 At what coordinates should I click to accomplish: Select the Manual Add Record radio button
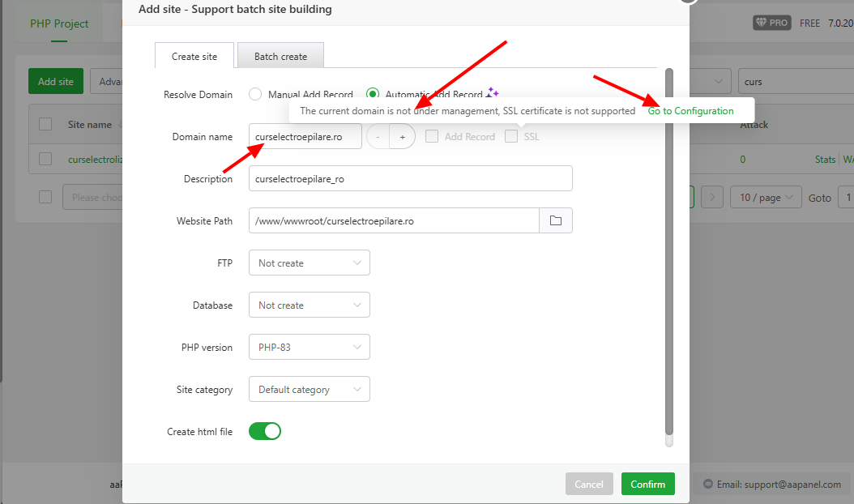pyautogui.click(x=255, y=94)
